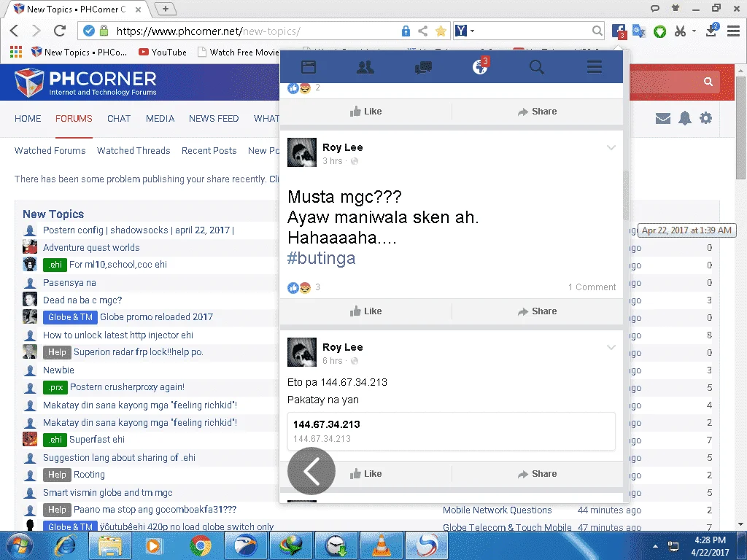Click the taskbar clock 4:28 PM
The image size is (747, 560).
point(710,546)
